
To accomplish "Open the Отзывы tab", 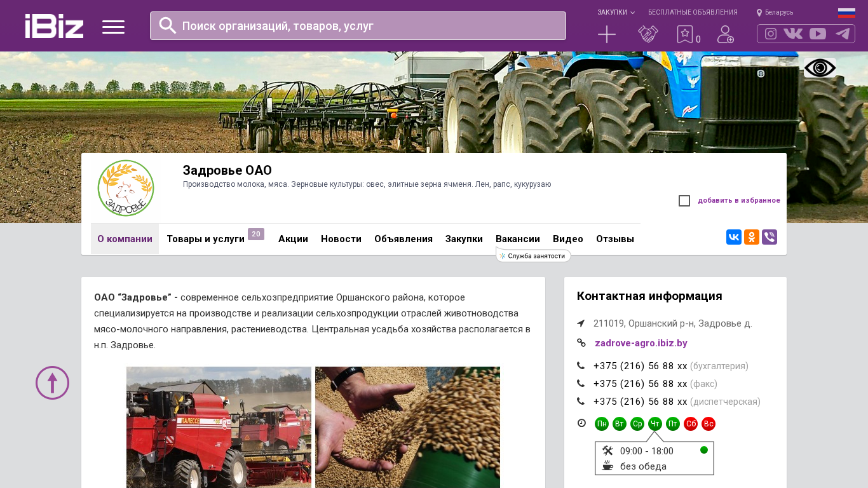I will [615, 239].
